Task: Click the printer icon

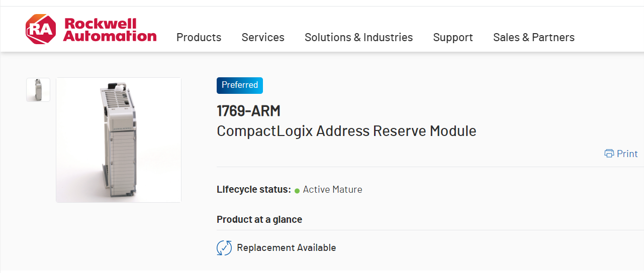Action: pos(609,154)
